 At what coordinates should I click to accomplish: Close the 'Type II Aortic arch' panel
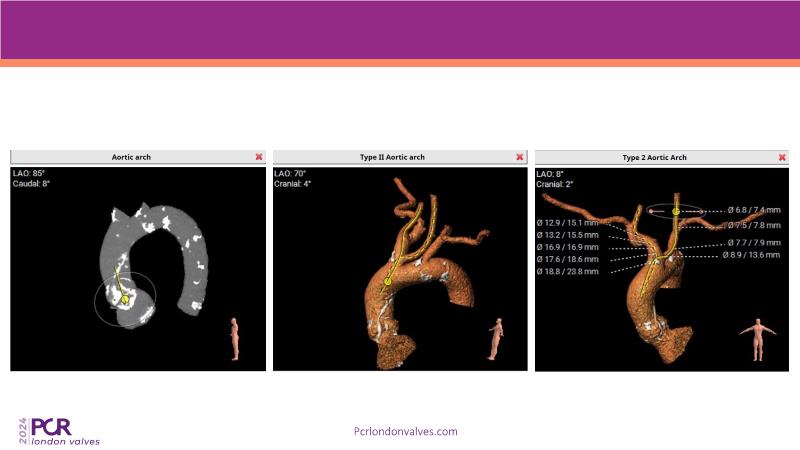tap(519, 157)
